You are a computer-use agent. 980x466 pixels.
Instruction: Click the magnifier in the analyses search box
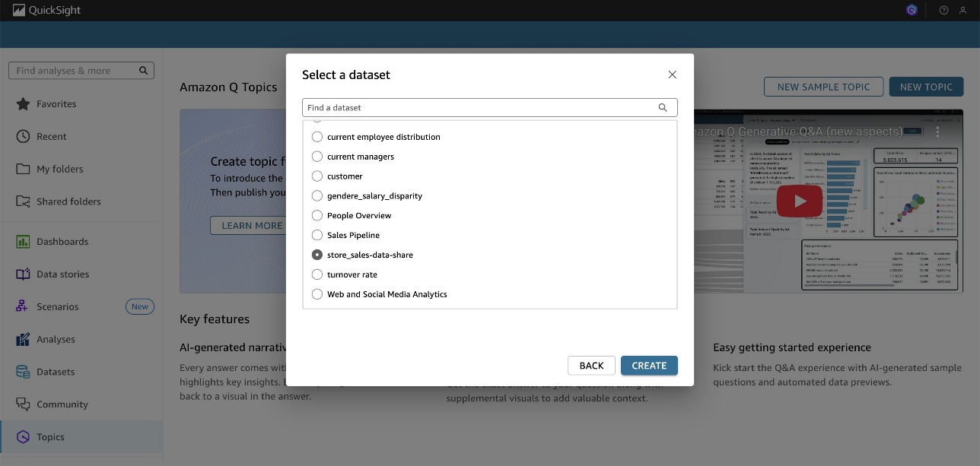144,71
